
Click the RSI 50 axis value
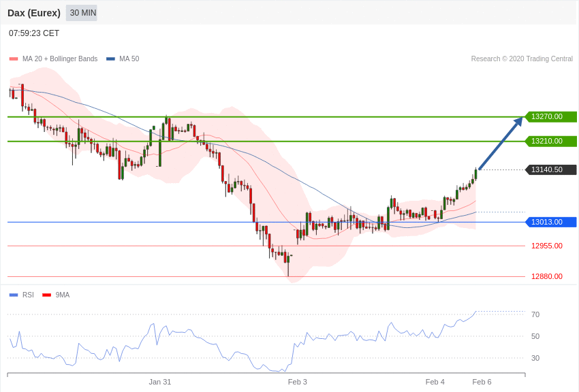(535, 337)
